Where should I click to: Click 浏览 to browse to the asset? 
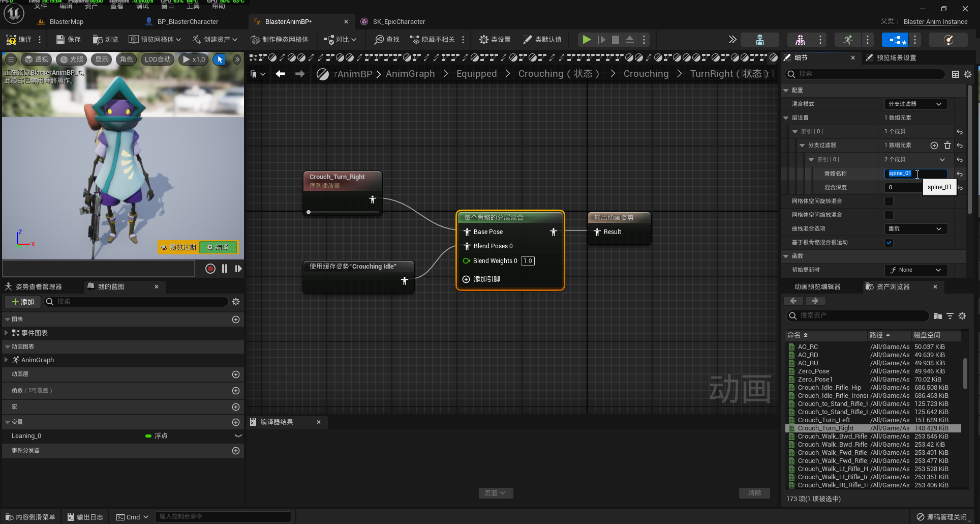click(x=105, y=40)
